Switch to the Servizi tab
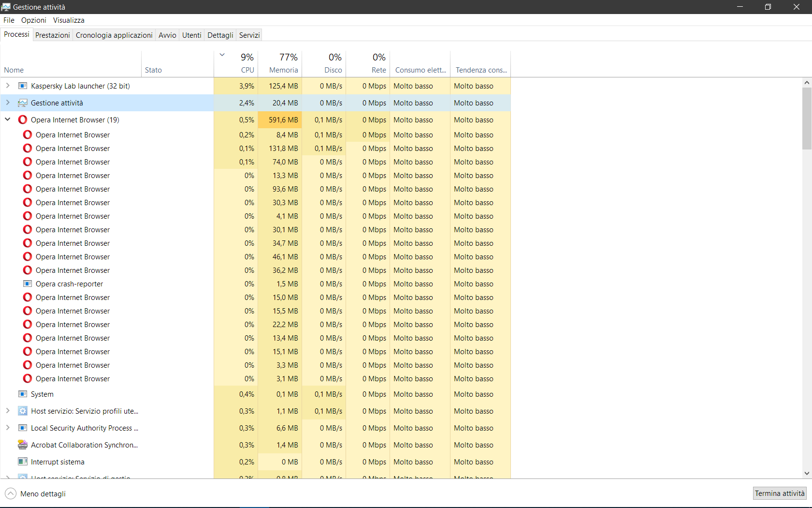The height and width of the screenshot is (508, 812). tap(249, 35)
